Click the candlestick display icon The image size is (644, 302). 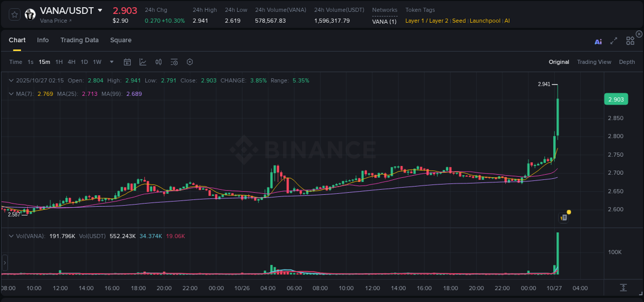tap(158, 62)
